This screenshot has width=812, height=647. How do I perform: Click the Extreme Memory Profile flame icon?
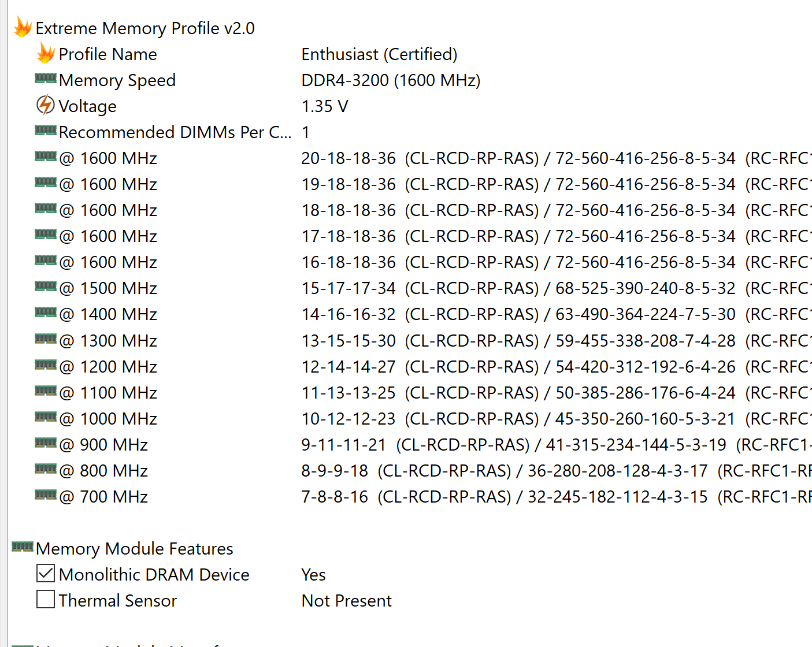[23, 27]
